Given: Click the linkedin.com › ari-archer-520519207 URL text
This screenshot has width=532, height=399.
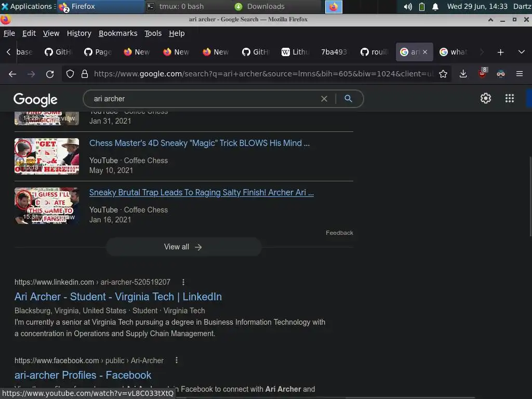Looking at the screenshot, I should point(92,282).
